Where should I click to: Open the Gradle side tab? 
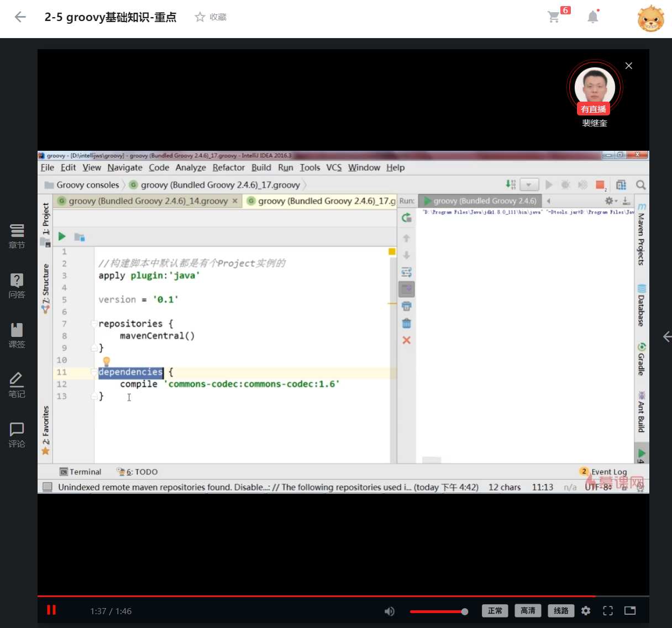coord(642,359)
